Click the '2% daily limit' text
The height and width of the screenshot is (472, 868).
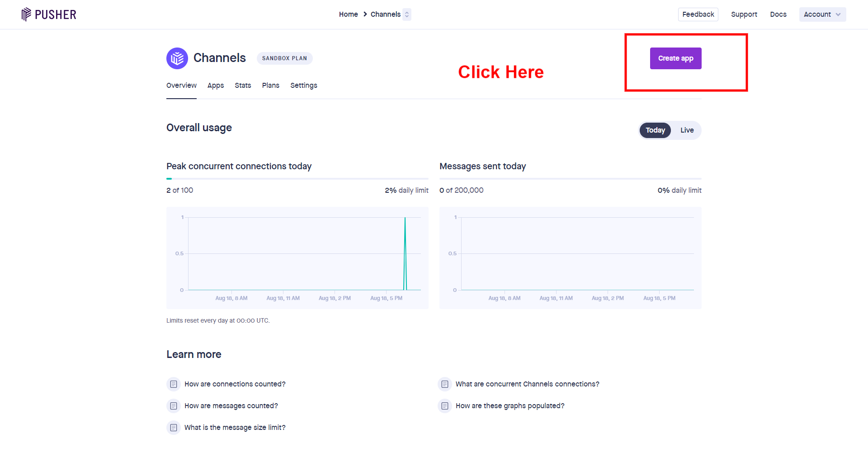tap(407, 191)
